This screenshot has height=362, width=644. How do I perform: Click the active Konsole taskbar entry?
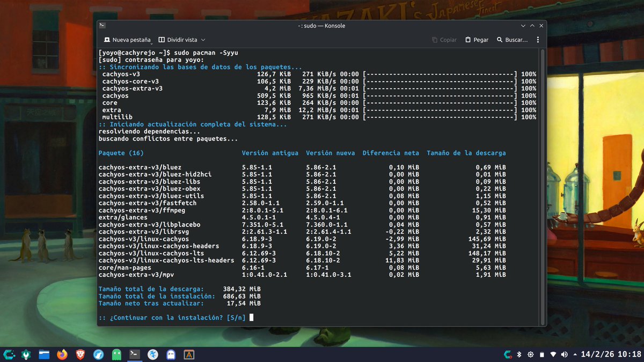[x=135, y=354]
